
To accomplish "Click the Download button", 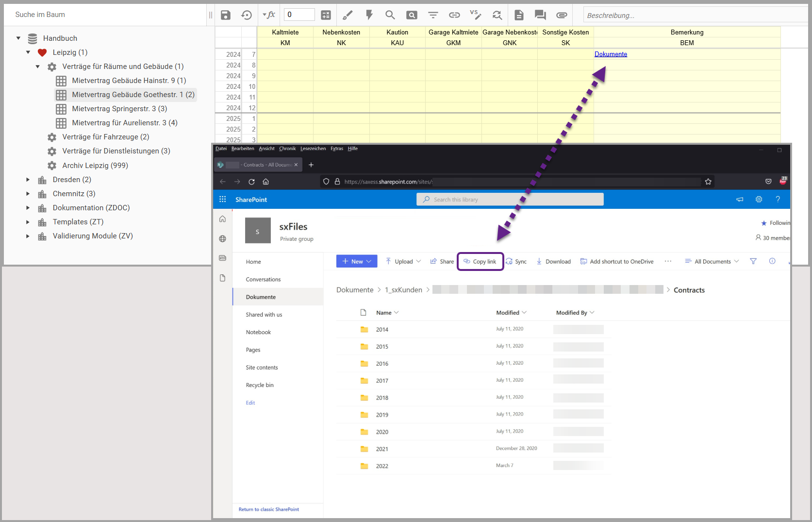I will [x=554, y=261].
